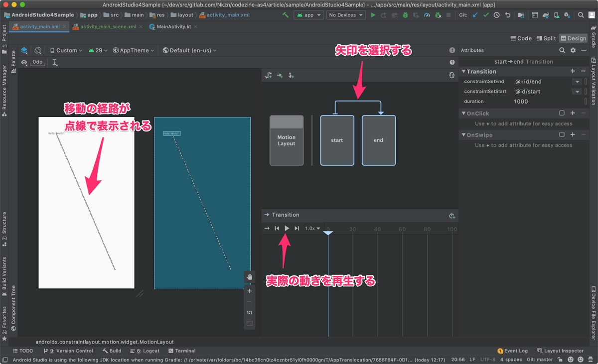Jump to transition end
The height and width of the screenshot is (364, 598).
point(297,228)
